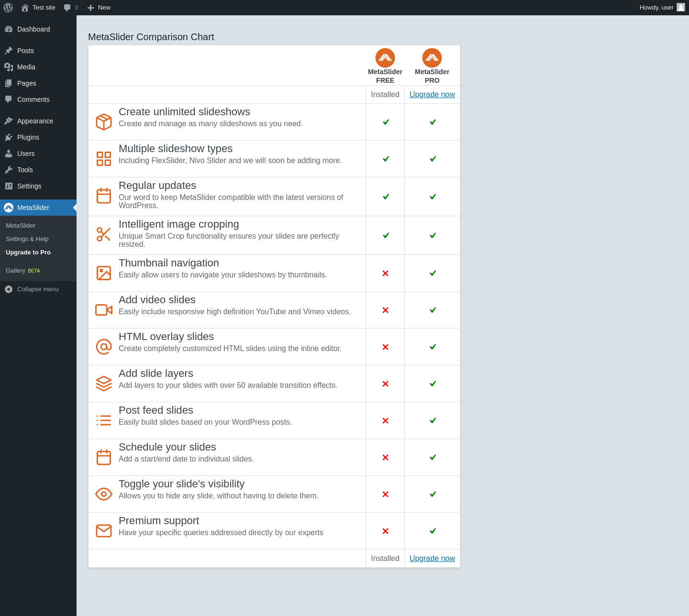This screenshot has width=689, height=616.
Task: Click the PRO checkmark for Add video slides
Action: coord(433,310)
